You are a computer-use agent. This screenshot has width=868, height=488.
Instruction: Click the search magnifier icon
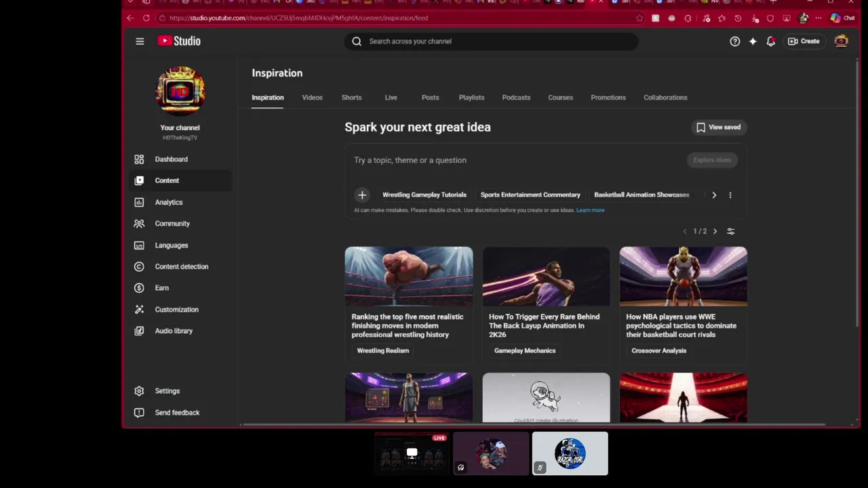357,41
